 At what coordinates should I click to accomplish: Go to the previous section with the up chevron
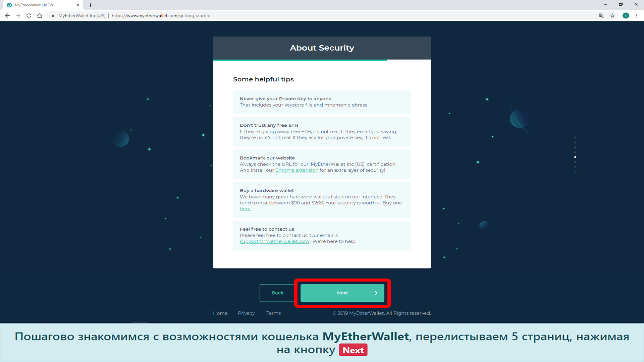(575, 138)
